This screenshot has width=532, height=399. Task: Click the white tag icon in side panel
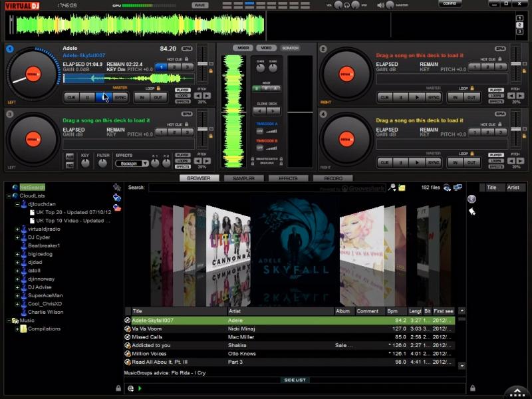pyautogui.click(x=471, y=211)
